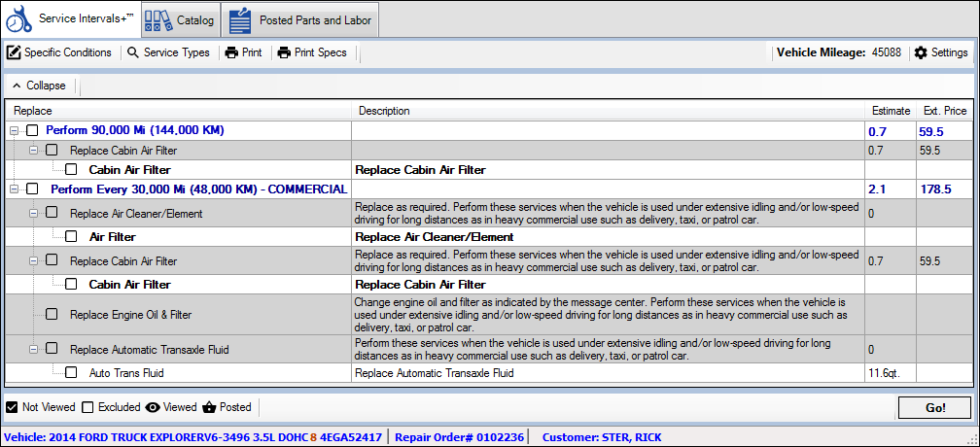This screenshot has width=980, height=447.
Task: Collapse the Replace Automatic Transaxle Fluid node
Action: pyautogui.click(x=34, y=349)
